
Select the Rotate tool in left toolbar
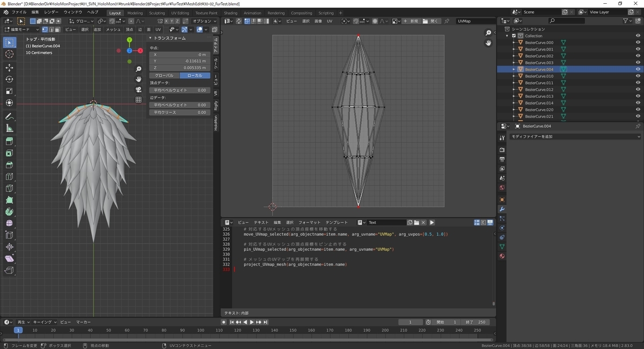(x=9, y=79)
